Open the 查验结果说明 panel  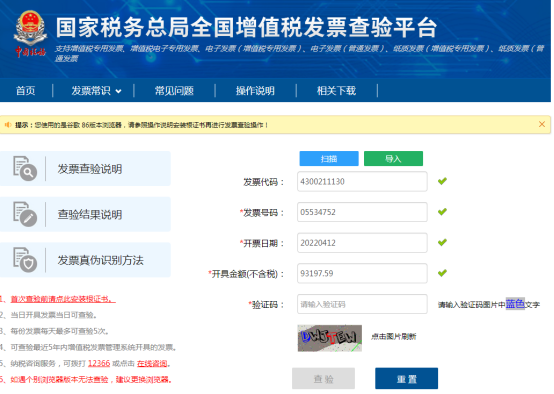(x=85, y=214)
